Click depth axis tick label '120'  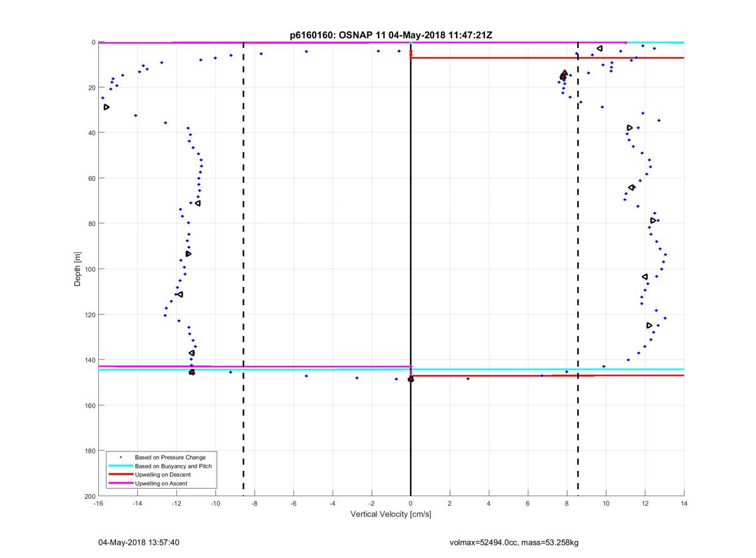pos(89,315)
